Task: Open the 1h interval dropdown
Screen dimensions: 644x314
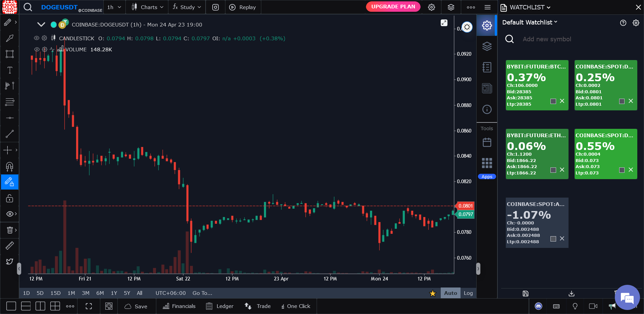Action: pos(114,7)
